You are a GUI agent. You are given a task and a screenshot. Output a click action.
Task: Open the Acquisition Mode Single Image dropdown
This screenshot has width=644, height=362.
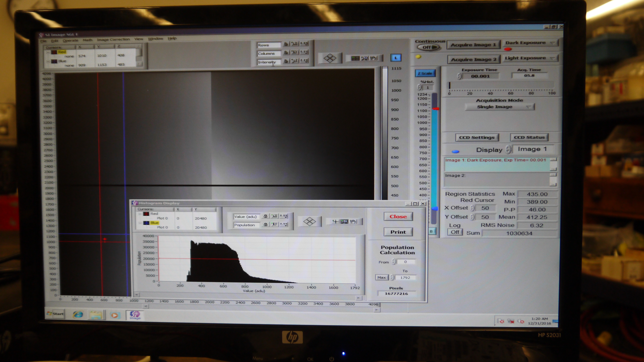coord(499,107)
